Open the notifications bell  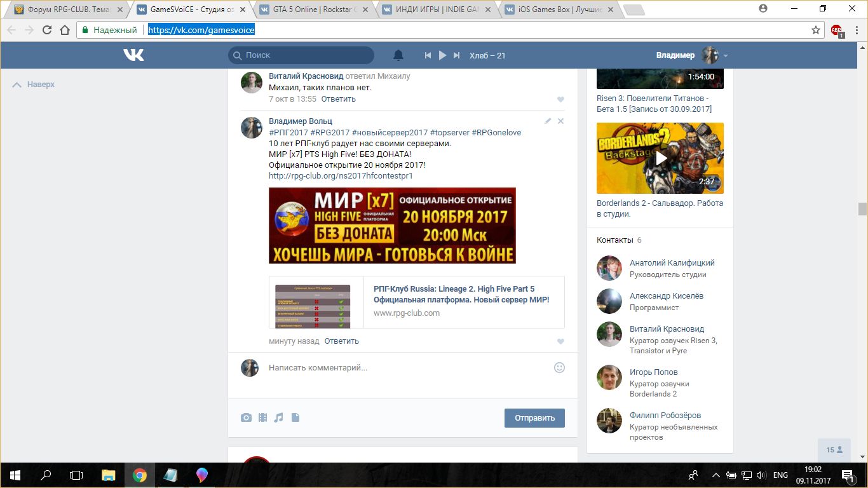398,55
